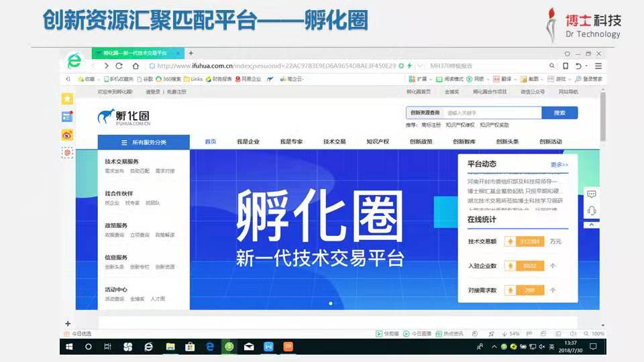Select the 我是企业 navigation tab
Screen dimensions: 644x362
tap(248, 141)
